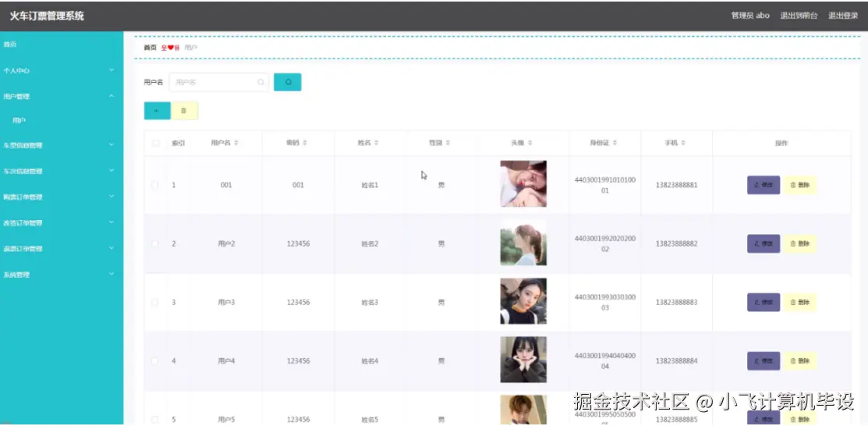Click the phone number 13823888881
868x426 pixels.
(676, 185)
